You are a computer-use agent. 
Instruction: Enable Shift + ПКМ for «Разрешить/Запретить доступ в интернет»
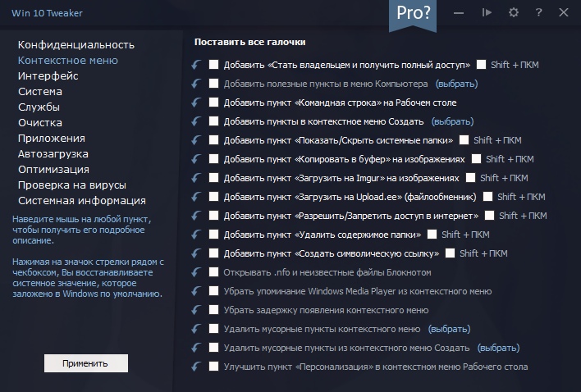pos(489,216)
